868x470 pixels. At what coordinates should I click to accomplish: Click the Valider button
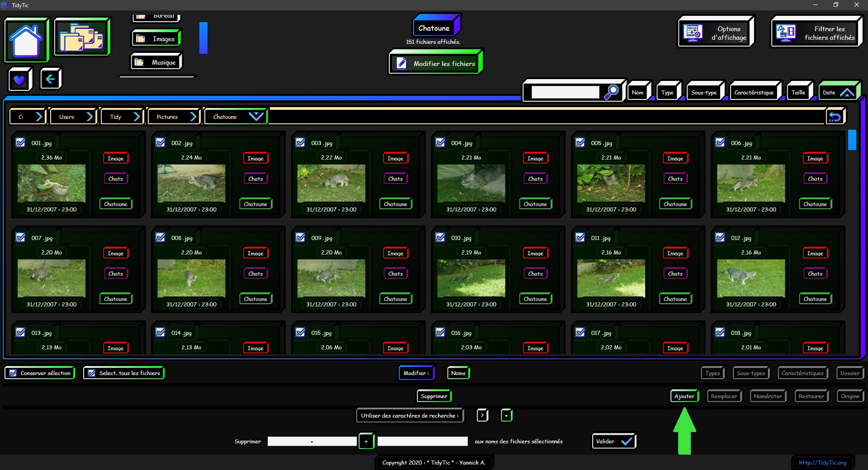[613, 442]
